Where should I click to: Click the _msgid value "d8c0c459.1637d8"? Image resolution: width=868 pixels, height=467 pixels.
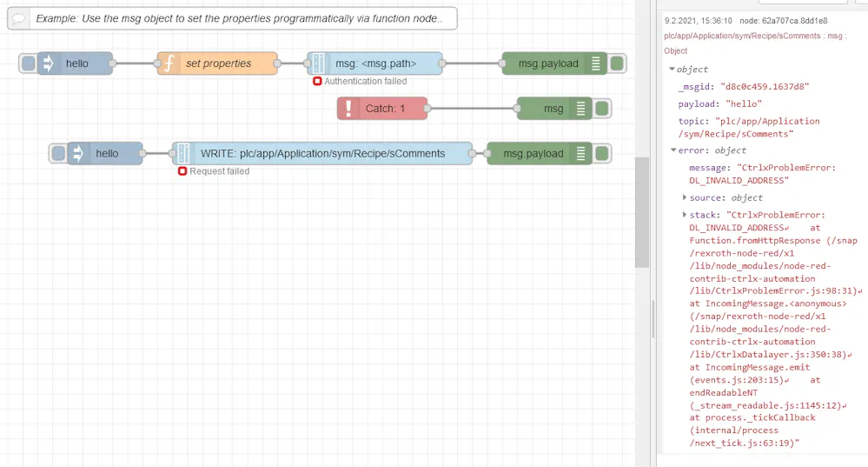click(x=765, y=86)
